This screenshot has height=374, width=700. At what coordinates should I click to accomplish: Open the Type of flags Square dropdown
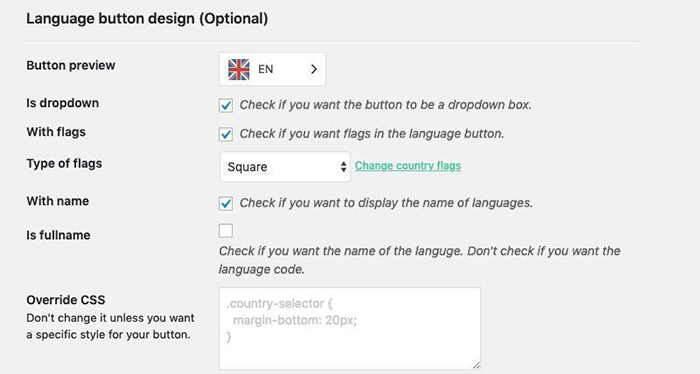[x=285, y=166]
